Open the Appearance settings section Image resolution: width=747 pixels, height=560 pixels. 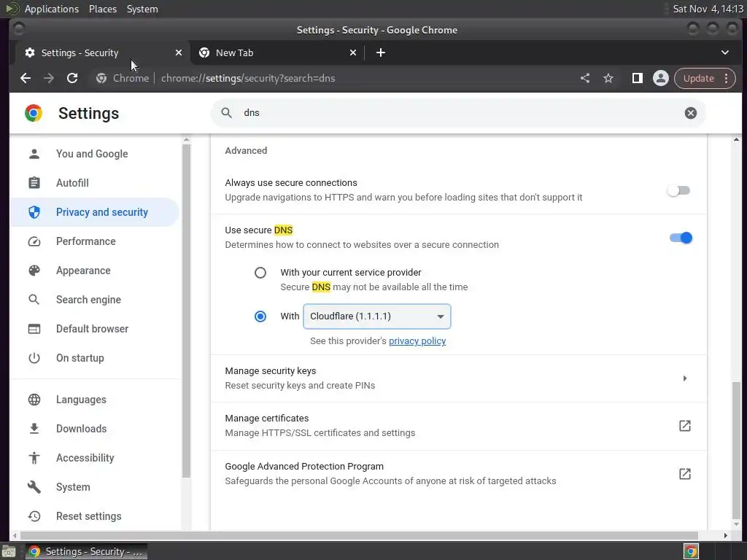[83, 271]
